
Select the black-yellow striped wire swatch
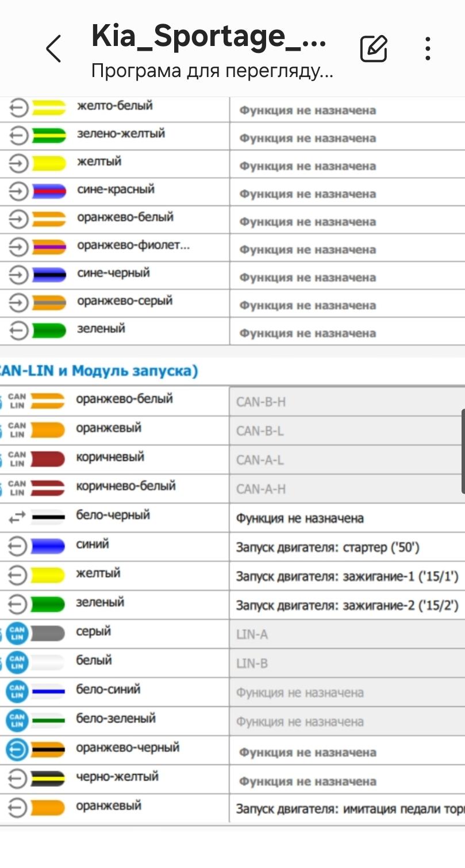tap(48, 779)
